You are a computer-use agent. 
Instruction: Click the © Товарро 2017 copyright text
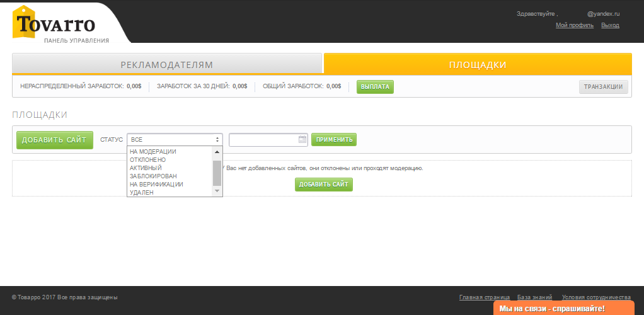click(65, 297)
